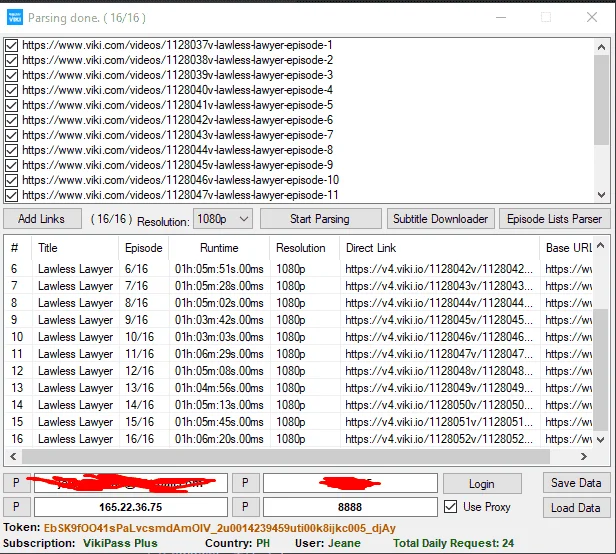
Task: Sort by the Episode column header
Action: pyautogui.click(x=143, y=248)
